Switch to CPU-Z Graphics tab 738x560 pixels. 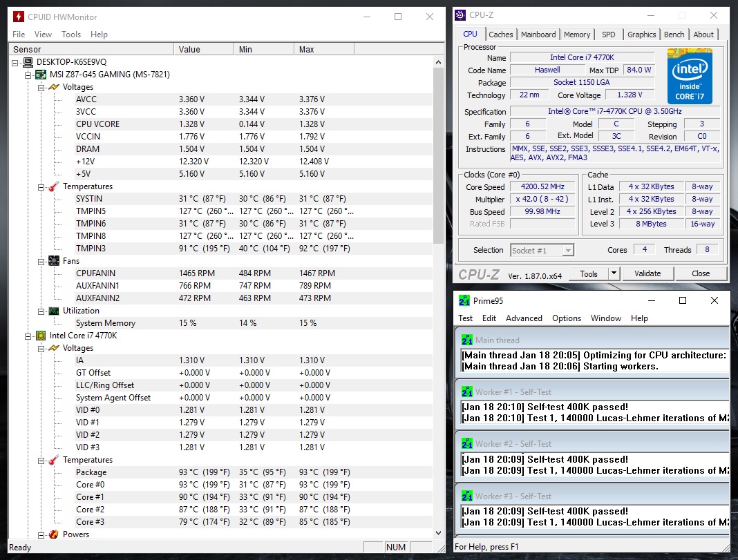pyautogui.click(x=641, y=35)
